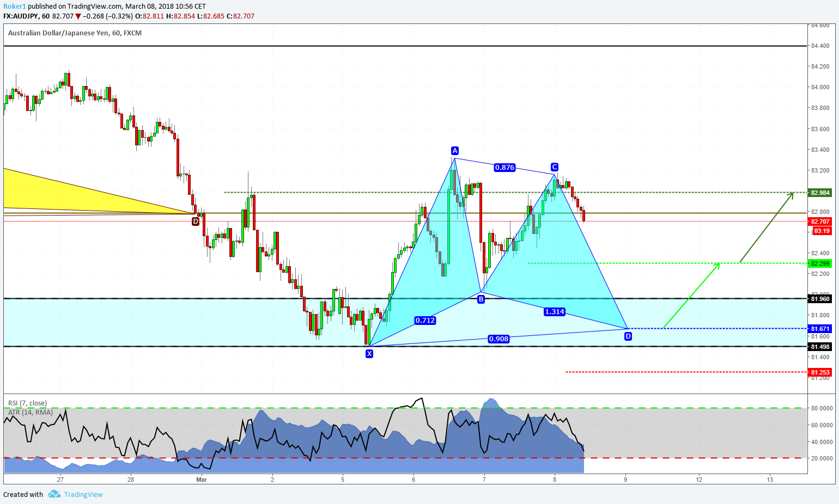Click the '12' date label on time axis

[699, 480]
